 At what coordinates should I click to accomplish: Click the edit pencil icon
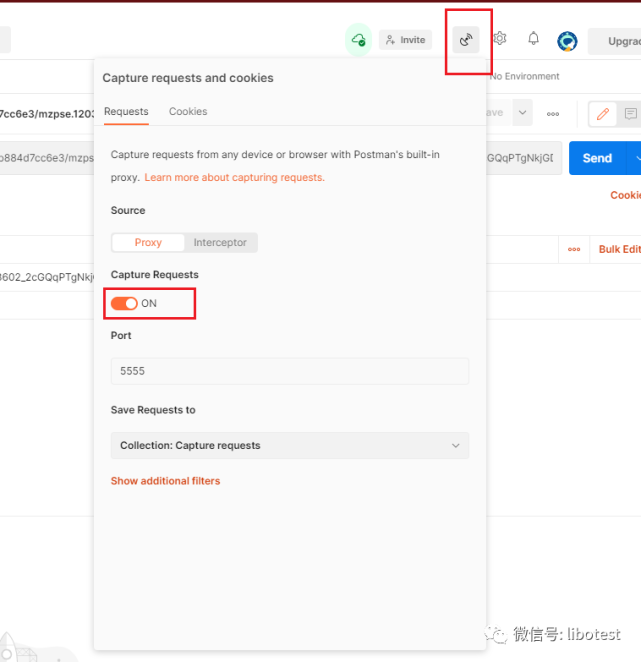(x=602, y=114)
